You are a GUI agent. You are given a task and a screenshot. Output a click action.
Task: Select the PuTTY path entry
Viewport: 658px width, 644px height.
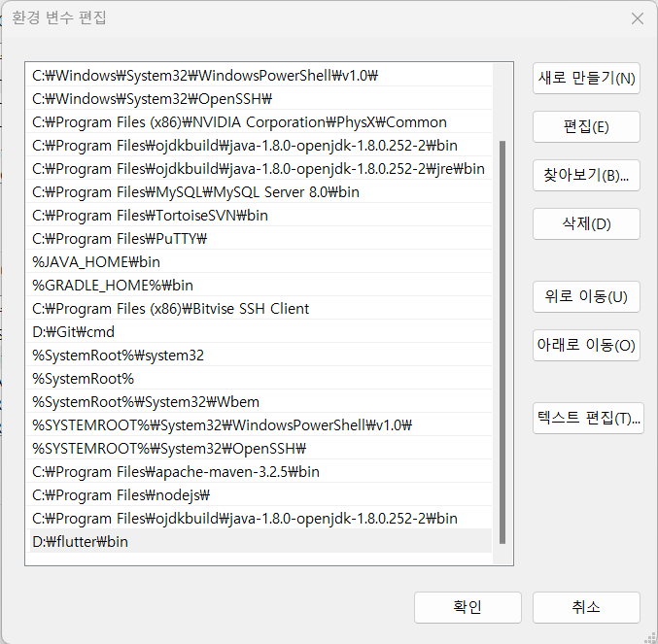260,239
